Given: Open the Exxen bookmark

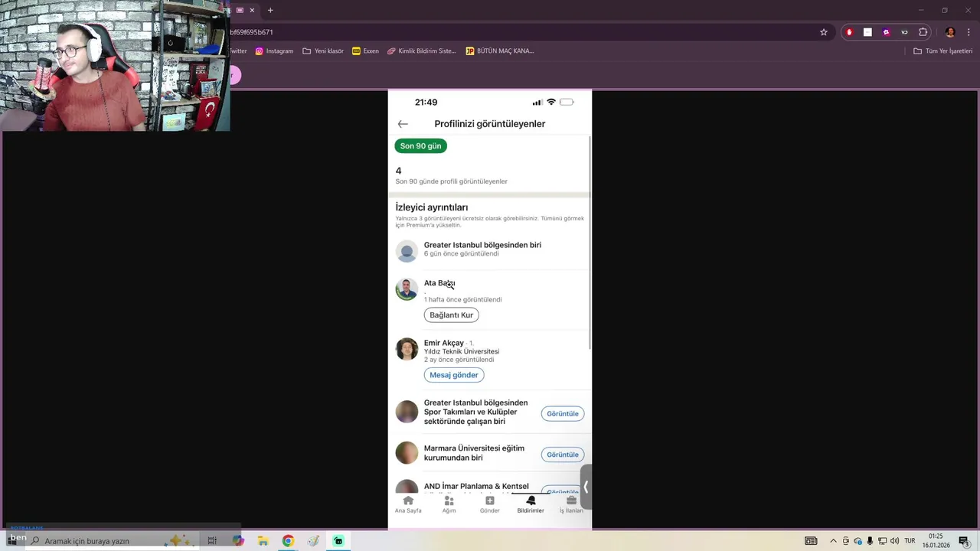Looking at the screenshot, I should (365, 51).
